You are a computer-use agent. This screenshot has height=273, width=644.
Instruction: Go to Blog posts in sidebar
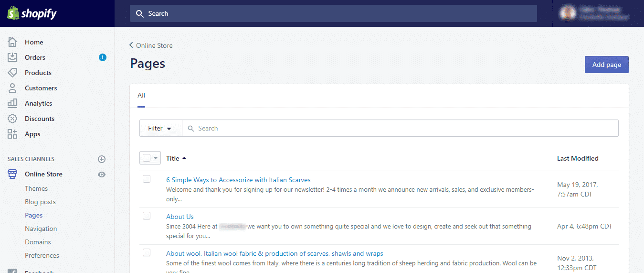[40, 202]
